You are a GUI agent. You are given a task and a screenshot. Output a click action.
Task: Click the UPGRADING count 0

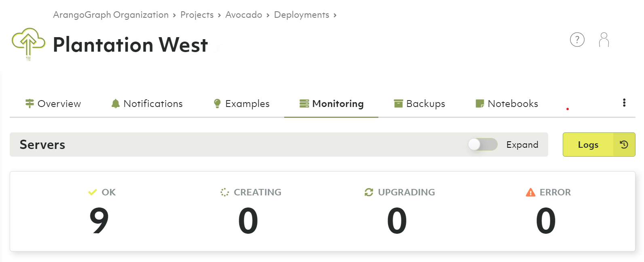point(397,220)
